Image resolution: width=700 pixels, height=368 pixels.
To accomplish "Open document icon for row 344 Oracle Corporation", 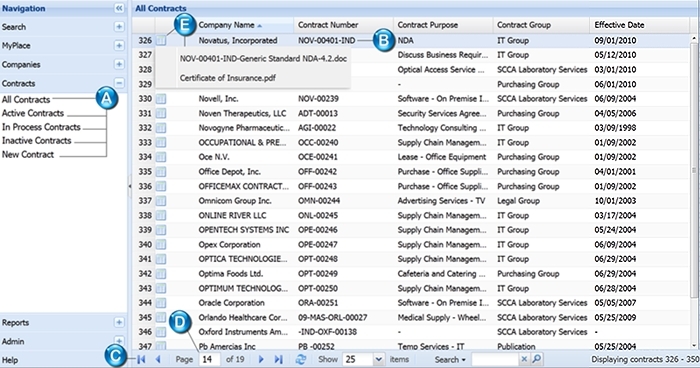I will [161, 303].
